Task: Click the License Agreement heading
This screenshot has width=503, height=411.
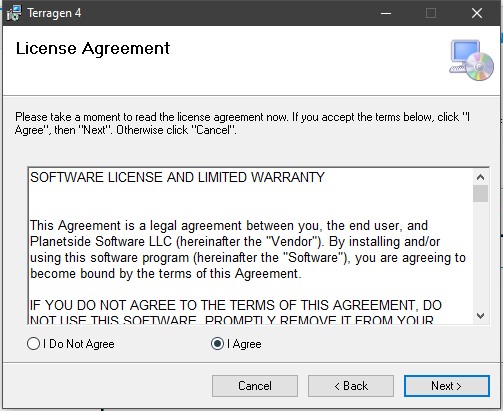Action: (93, 49)
